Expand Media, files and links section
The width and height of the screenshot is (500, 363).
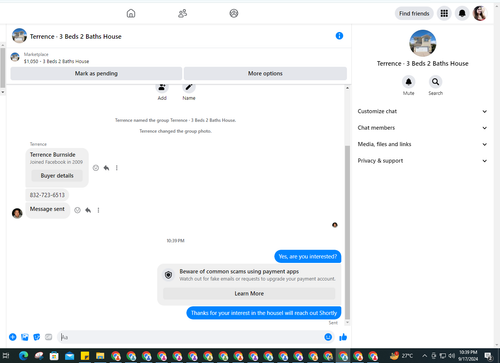(422, 144)
